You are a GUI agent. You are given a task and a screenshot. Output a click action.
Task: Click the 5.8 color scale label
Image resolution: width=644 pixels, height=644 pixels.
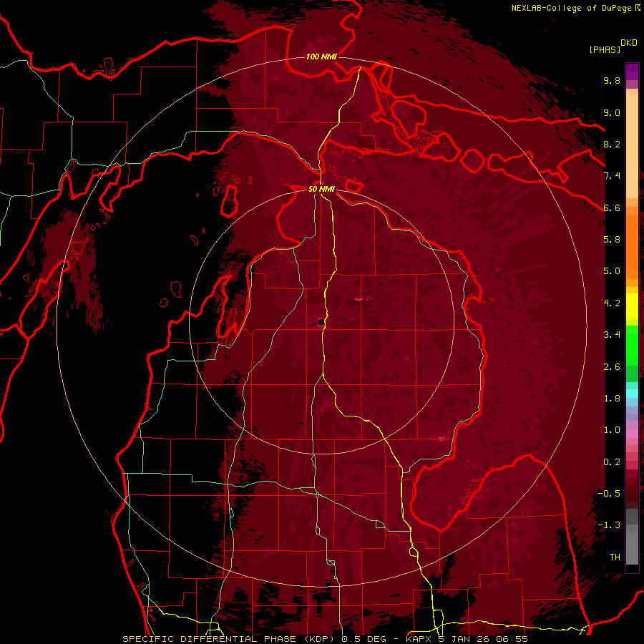click(x=612, y=240)
